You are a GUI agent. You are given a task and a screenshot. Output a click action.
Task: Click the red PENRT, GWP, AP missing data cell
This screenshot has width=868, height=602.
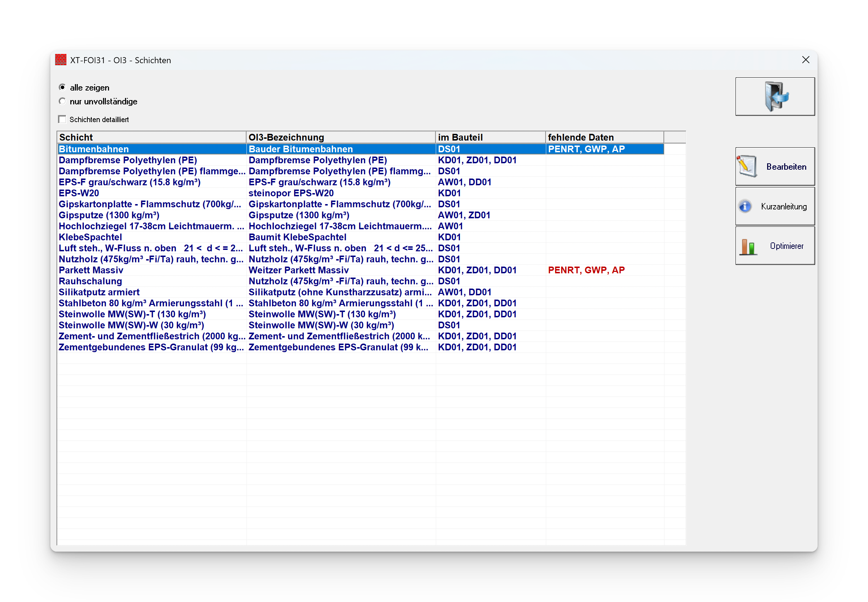586,270
